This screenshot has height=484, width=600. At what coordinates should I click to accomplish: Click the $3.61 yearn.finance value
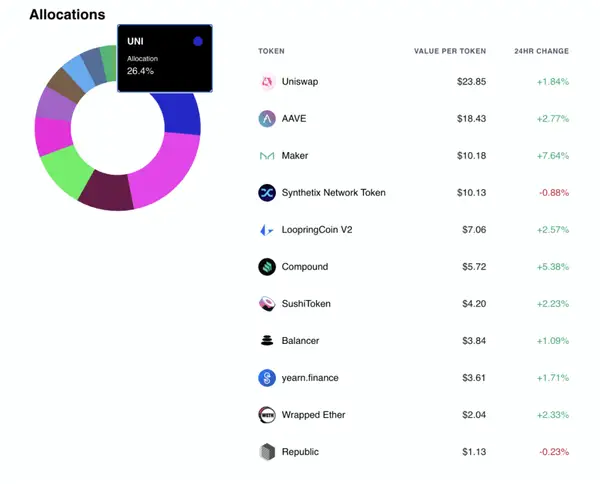click(474, 378)
